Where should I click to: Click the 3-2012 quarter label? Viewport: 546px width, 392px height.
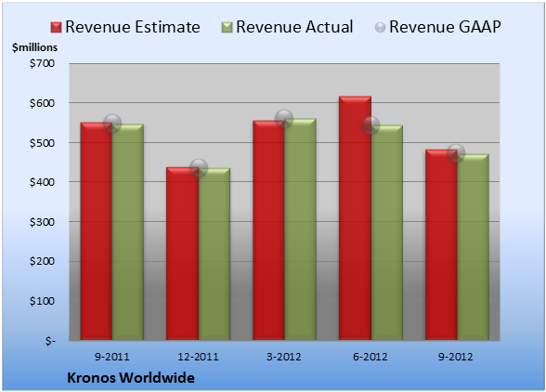[x=284, y=357]
